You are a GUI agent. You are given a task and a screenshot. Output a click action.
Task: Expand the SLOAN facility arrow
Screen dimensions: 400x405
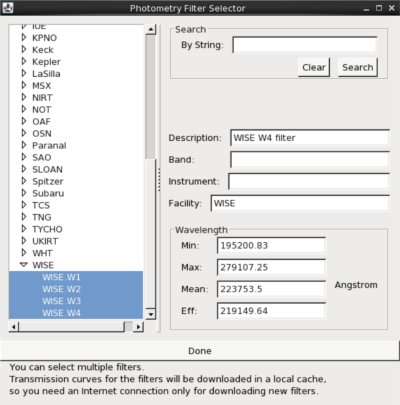[x=24, y=169]
